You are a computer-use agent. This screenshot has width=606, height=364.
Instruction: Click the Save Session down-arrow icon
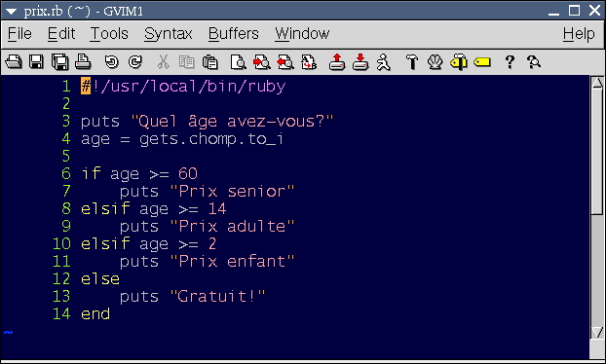pos(360,61)
